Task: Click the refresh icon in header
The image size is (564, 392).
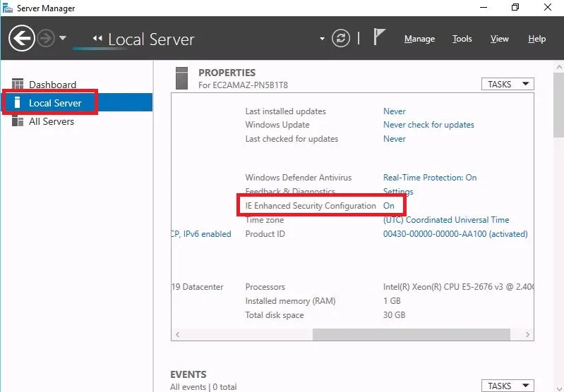Action: [341, 38]
